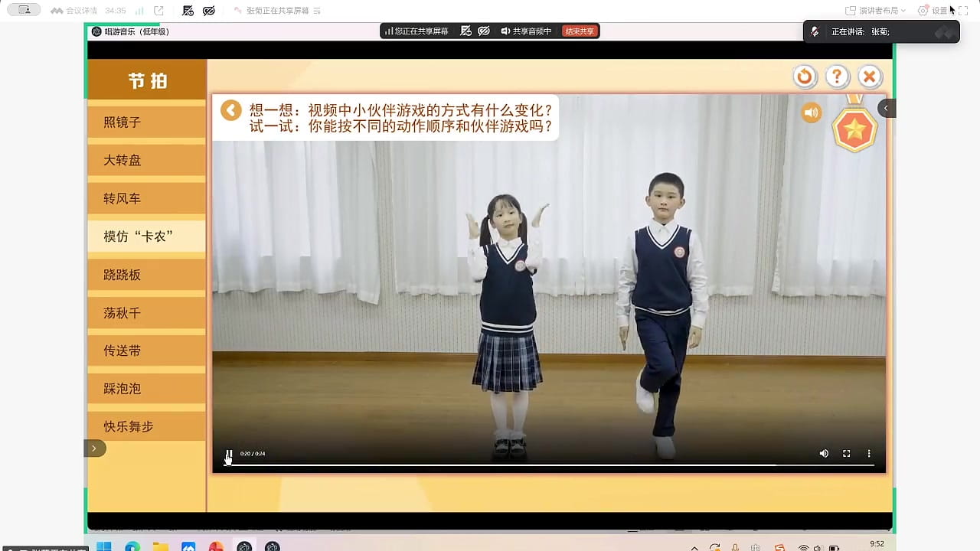The width and height of the screenshot is (980, 551).
Task: Click the icon at the speaker popup's right end
Action: pyautogui.click(x=946, y=32)
